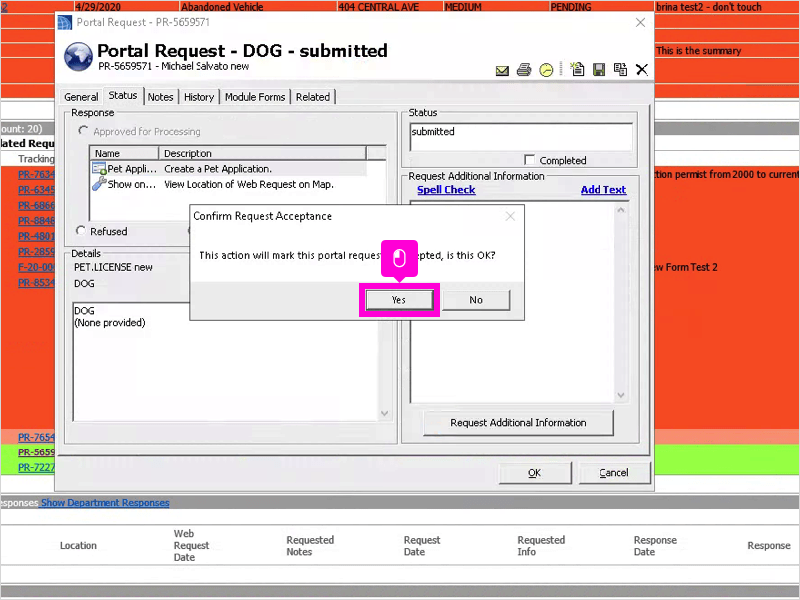Screen dimensions: 800x600
Task: Open PR-7654 link in background list
Action: pyautogui.click(x=36, y=437)
